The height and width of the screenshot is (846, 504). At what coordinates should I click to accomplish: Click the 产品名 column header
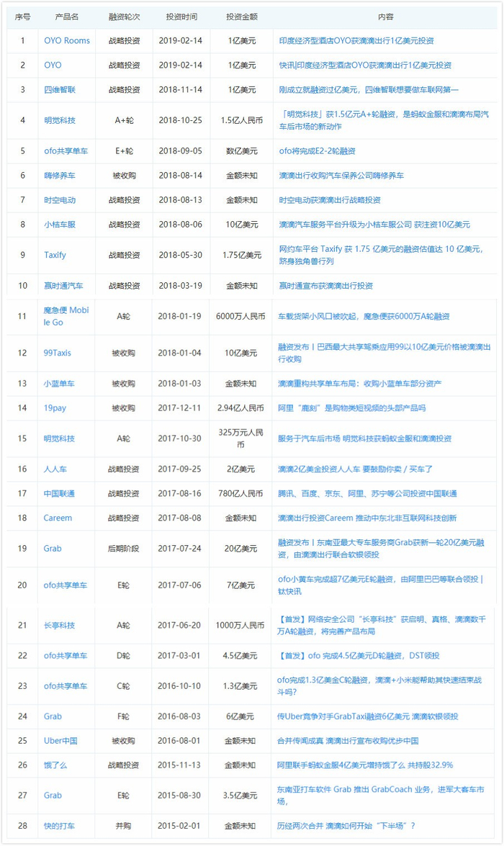point(67,17)
